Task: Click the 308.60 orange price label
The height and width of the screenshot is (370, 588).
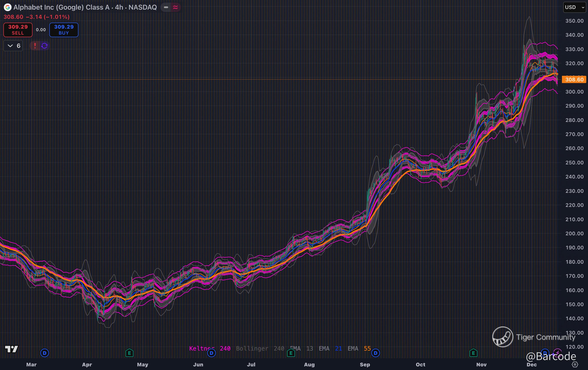Action: (574, 80)
